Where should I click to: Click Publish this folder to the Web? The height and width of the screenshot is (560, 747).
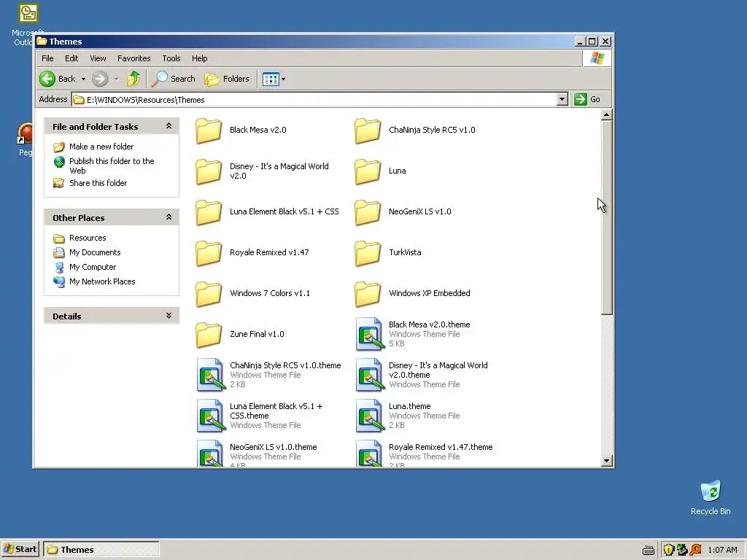[112, 166]
